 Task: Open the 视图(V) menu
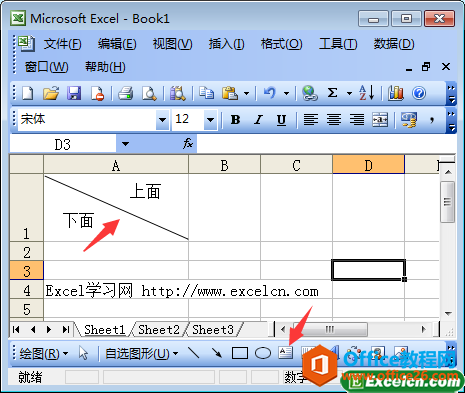[x=172, y=44]
